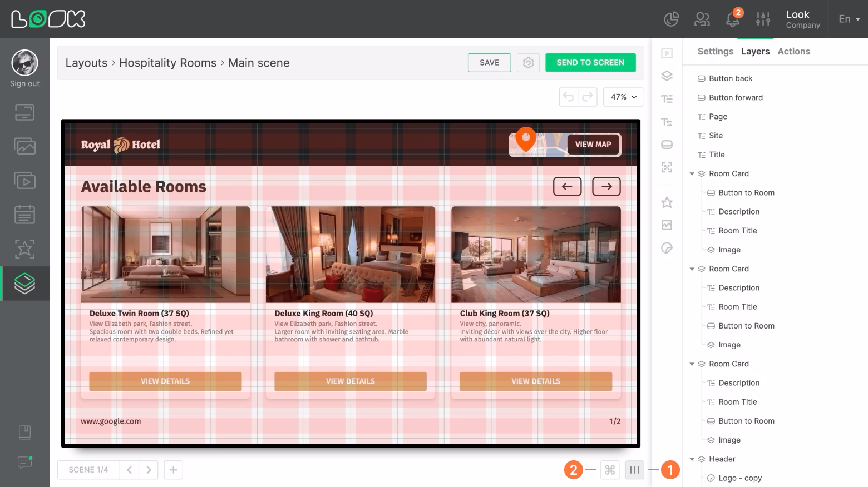868x487 pixels.
Task: Click the SAVE button
Action: pos(489,63)
